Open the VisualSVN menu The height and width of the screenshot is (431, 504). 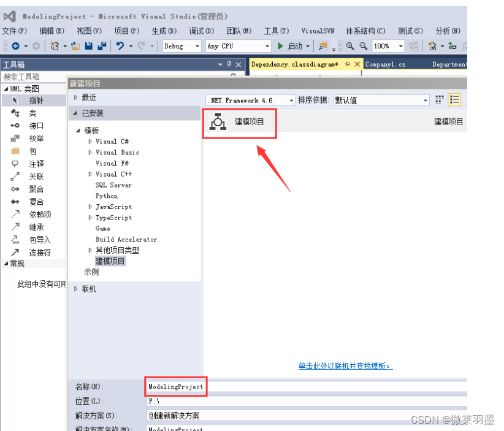[x=318, y=31]
